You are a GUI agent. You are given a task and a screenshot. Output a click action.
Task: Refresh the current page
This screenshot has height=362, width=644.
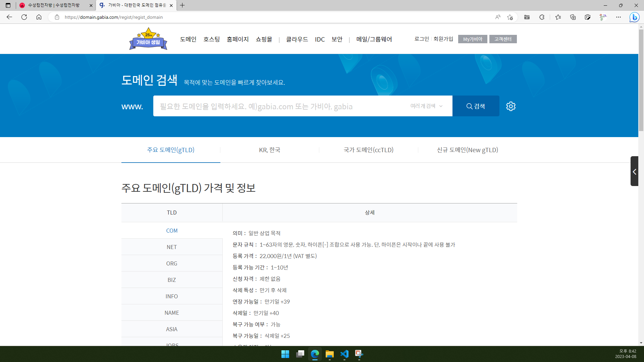tap(24, 17)
